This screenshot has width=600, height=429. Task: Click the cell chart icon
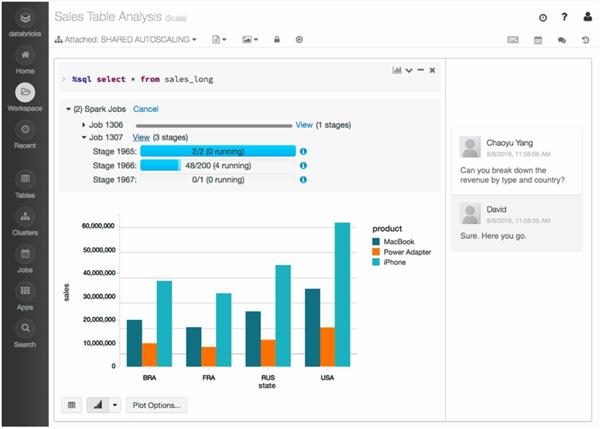pos(397,70)
